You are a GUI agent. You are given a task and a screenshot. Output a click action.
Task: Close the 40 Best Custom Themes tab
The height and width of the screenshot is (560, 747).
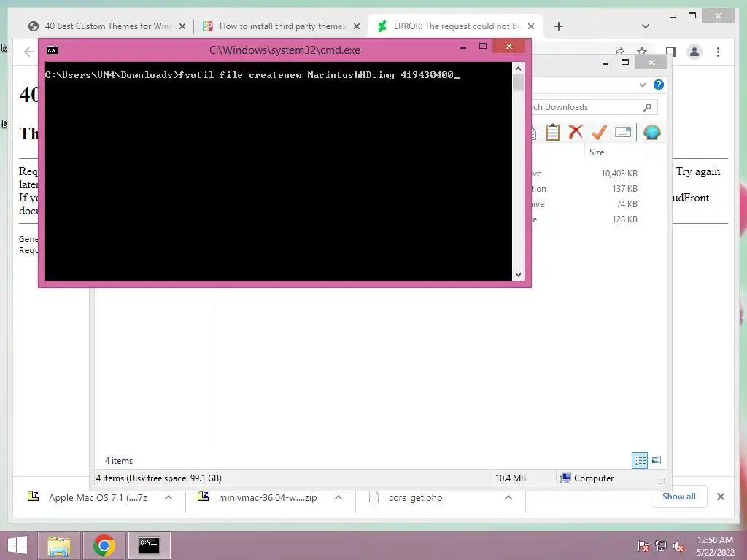pyautogui.click(x=182, y=26)
